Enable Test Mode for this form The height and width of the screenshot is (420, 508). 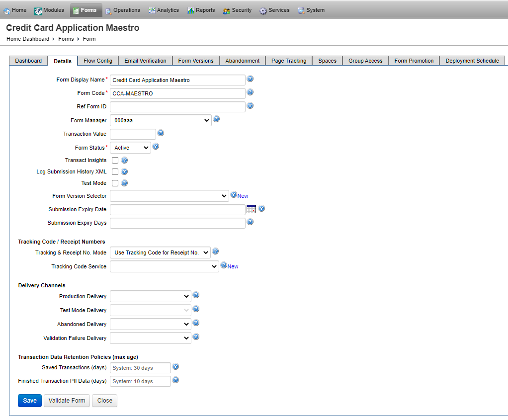[114, 183]
